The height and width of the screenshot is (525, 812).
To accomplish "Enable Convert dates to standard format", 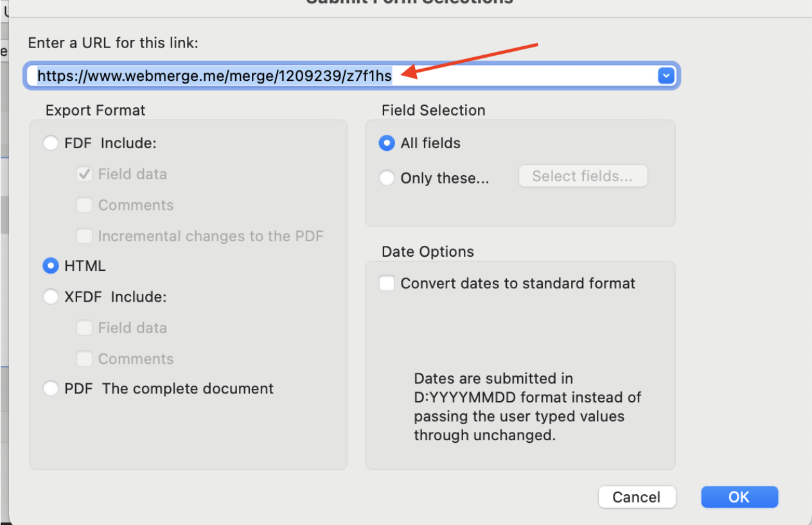I will [387, 283].
